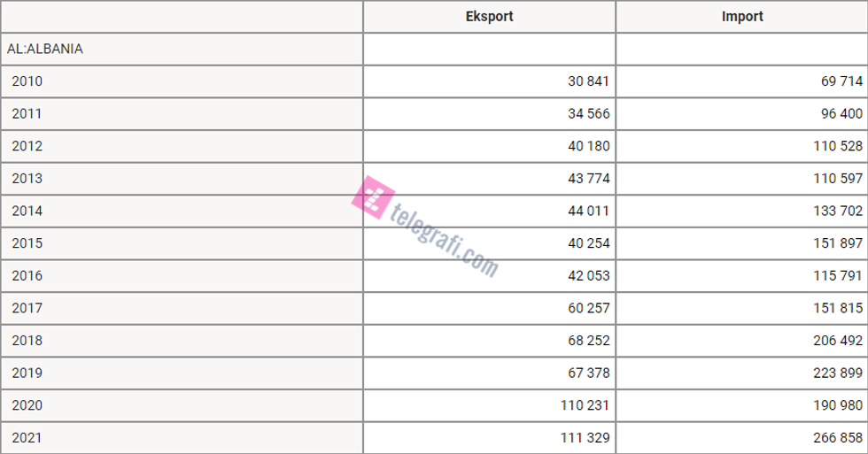Click the 2017 export value 60 257
The width and height of the screenshot is (868, 454).
pos(588,308)
